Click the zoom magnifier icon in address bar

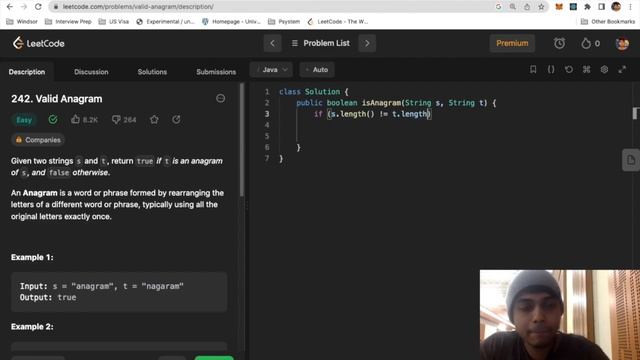pos(513,7)
